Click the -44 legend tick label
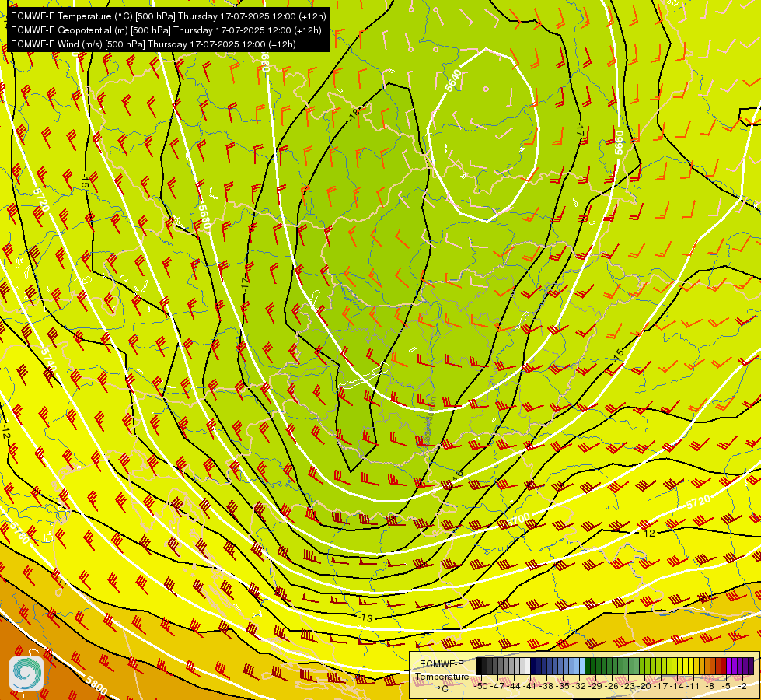The image size is (761, 700). point(515,686)
